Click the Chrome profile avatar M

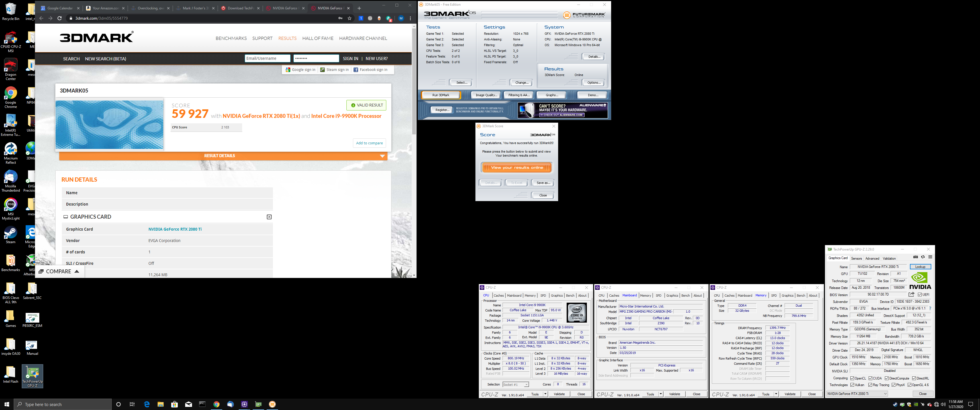tap(401, 18)
